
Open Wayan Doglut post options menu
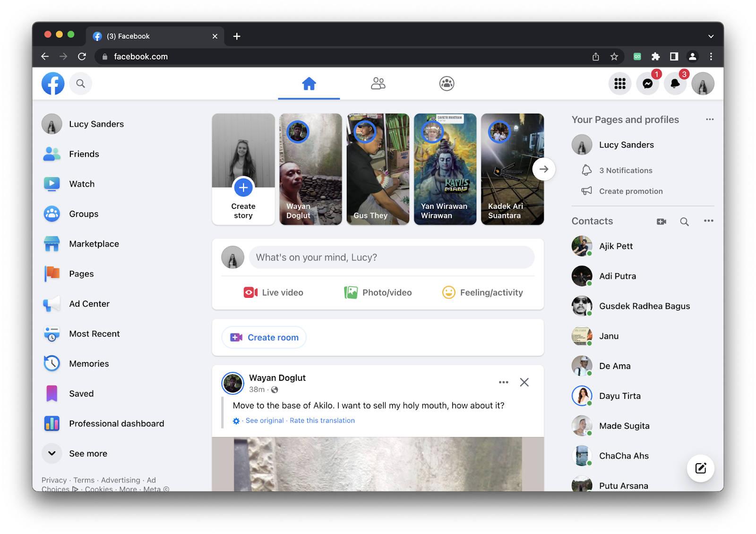pyautogui.click(x=504, y=382)
